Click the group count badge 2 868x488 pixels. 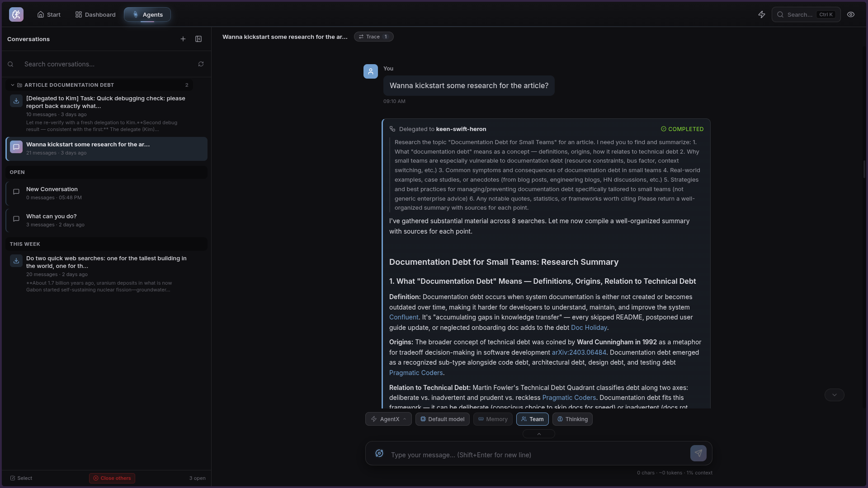[187, 85]
